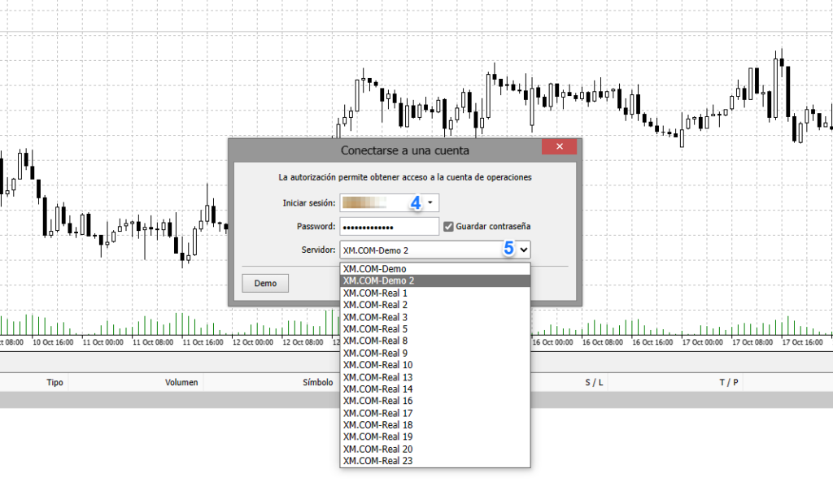Screen dimensions: 833x504
Task: Select XM.COM-Real 17 in dropdown
Action: pyautogui.click(x=435, y=413)
